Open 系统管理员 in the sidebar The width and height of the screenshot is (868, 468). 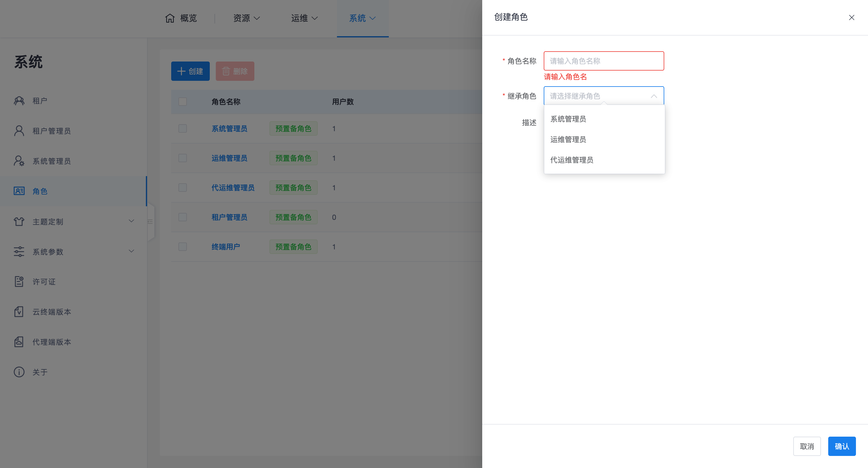point(74,161)
